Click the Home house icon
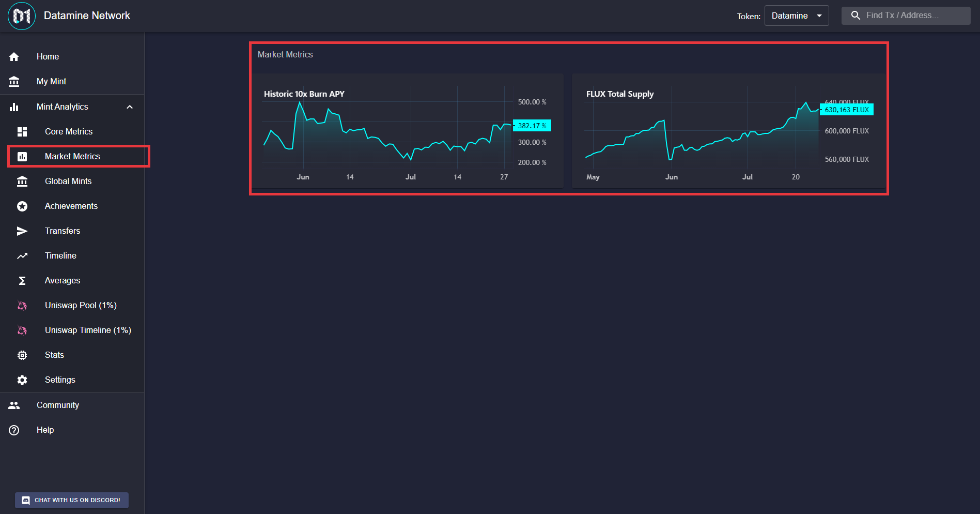 coord(14,57)
